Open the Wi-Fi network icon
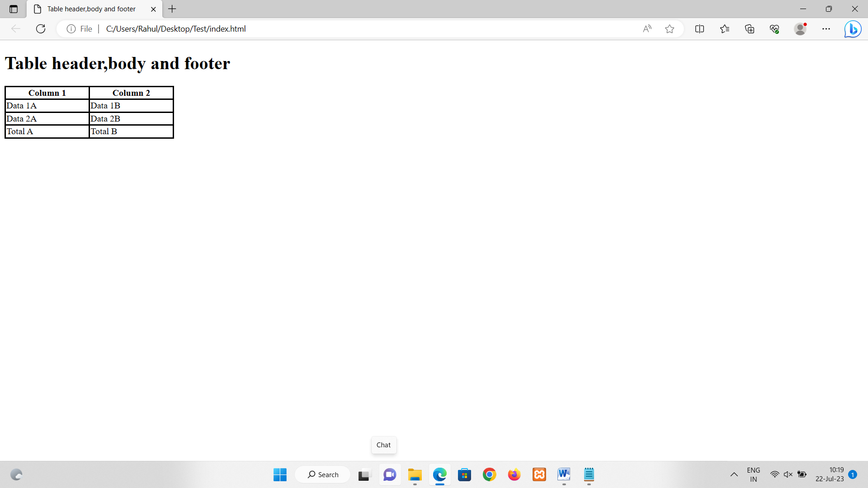868x488 pixels. point(774,474)
